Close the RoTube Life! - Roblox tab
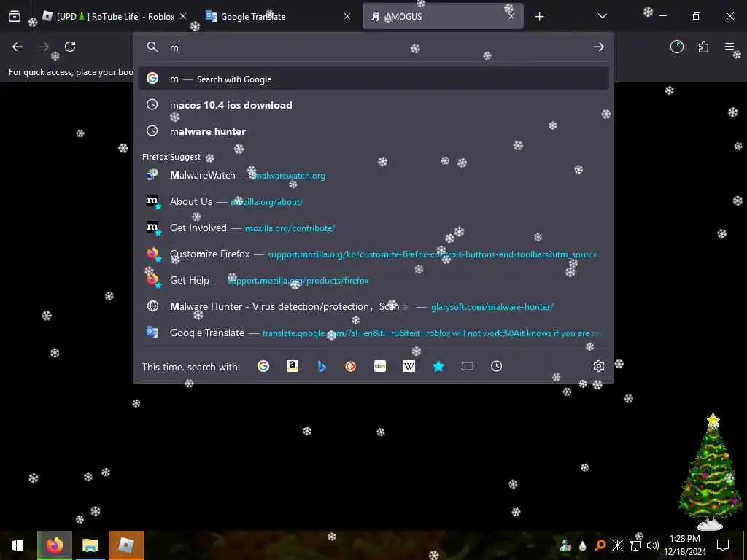 tap(183, 16)
